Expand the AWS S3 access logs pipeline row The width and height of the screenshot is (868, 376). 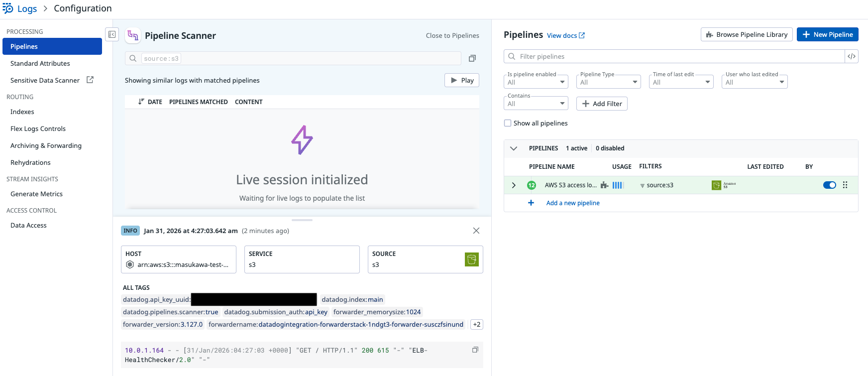[514, 185]
